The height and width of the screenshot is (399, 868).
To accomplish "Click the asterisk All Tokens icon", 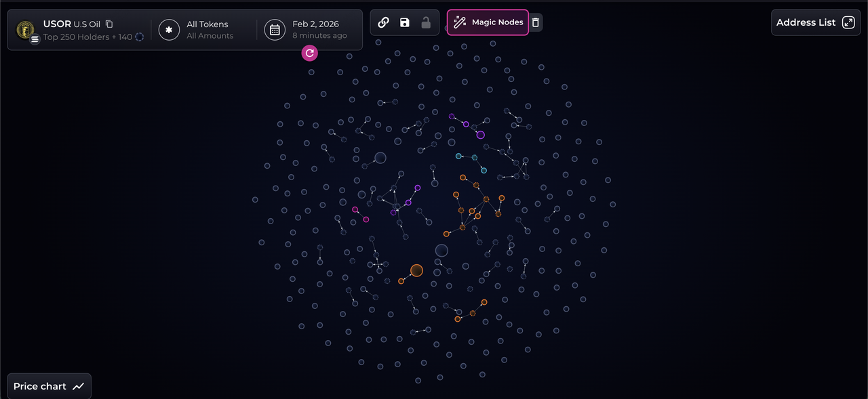I will 169,30.
